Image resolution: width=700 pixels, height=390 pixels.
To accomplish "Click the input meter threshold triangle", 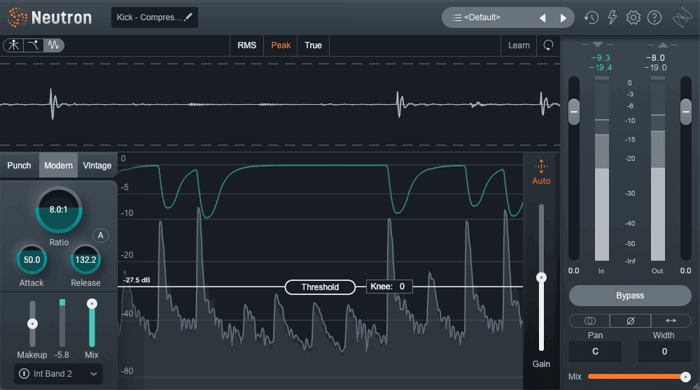I will click(598, 45).
